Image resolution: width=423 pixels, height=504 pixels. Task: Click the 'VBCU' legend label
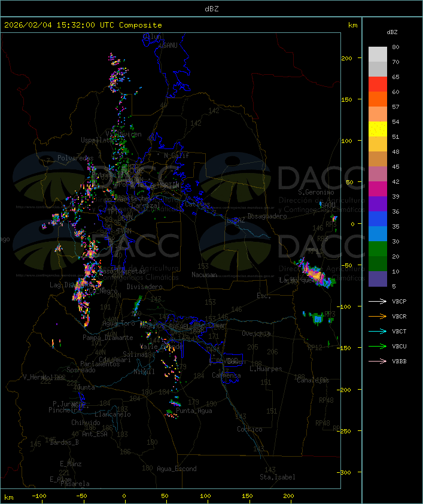tap(399, 346)
